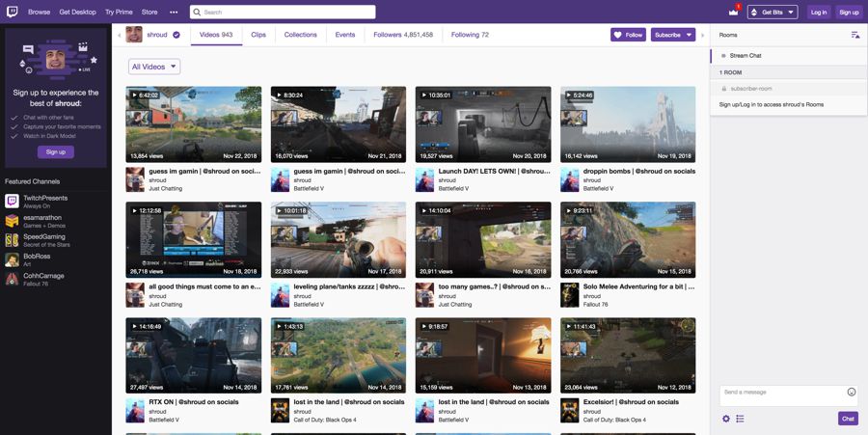This screenshot has width=868, height=435.
Task: Click into the search input field
Action: (283, 12)
